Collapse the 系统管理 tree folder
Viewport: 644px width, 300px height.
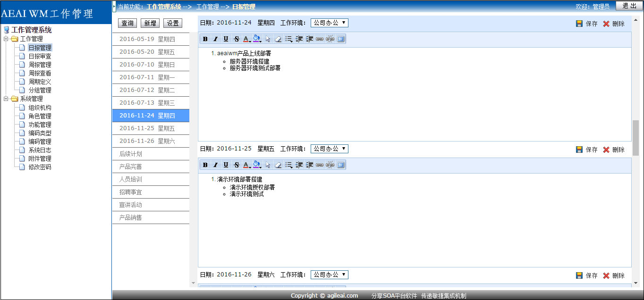point(6,99)
